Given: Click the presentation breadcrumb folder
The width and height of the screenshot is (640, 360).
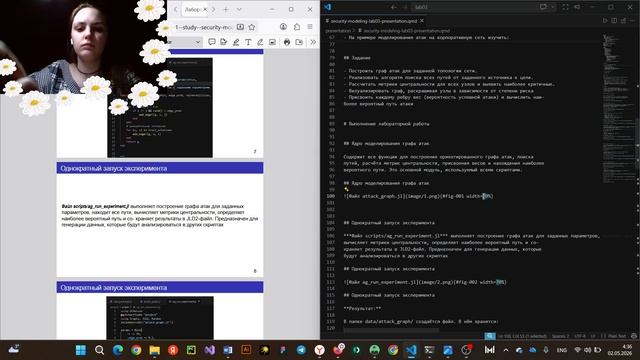Looking at the screenshot, I should tap(338, 31).
